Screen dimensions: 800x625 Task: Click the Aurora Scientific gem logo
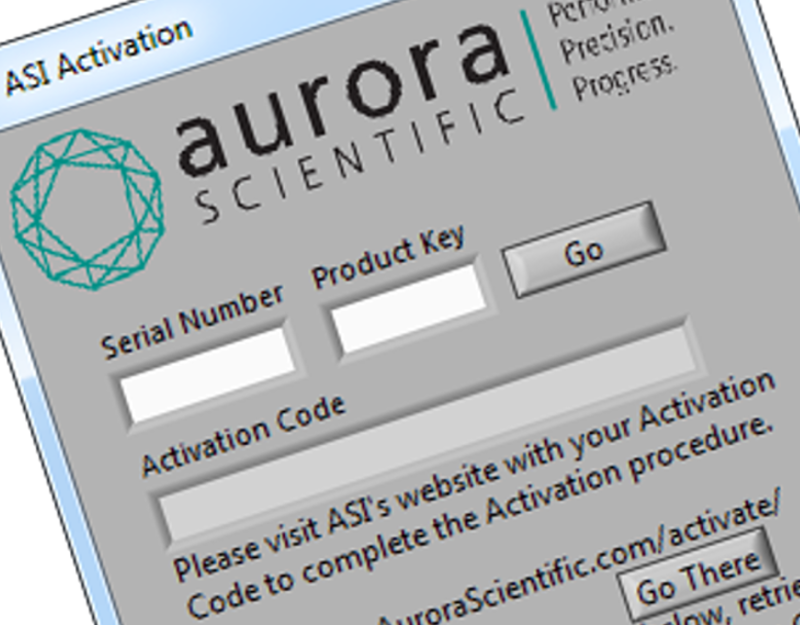[87, 209]
